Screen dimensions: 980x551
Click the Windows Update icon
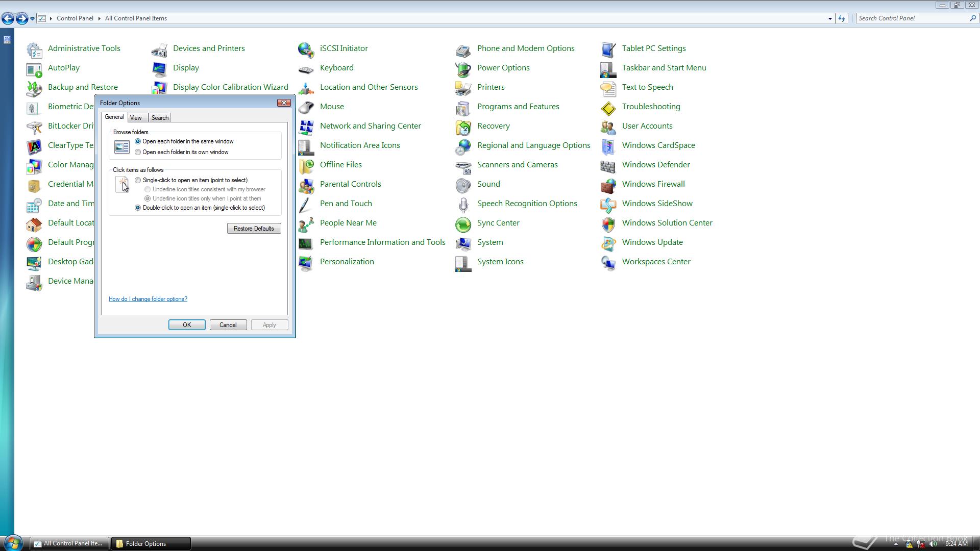pos(608,243)
